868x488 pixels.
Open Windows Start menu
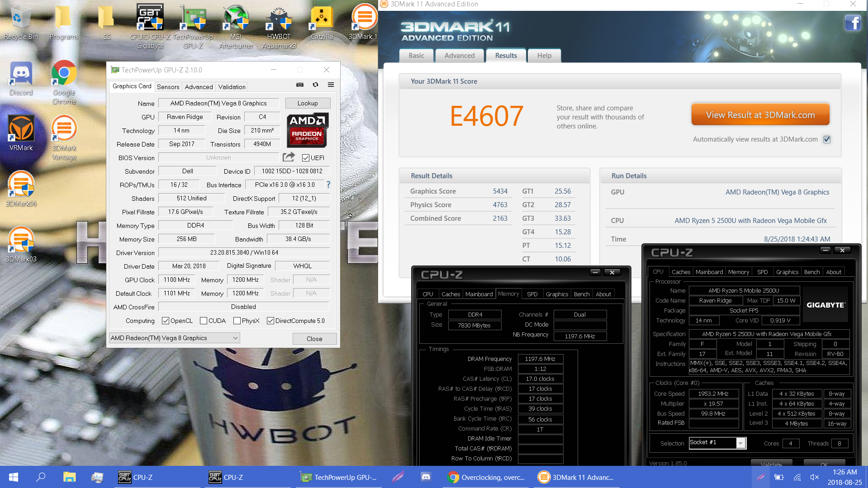pyautogui.click(x=14, y=477)
